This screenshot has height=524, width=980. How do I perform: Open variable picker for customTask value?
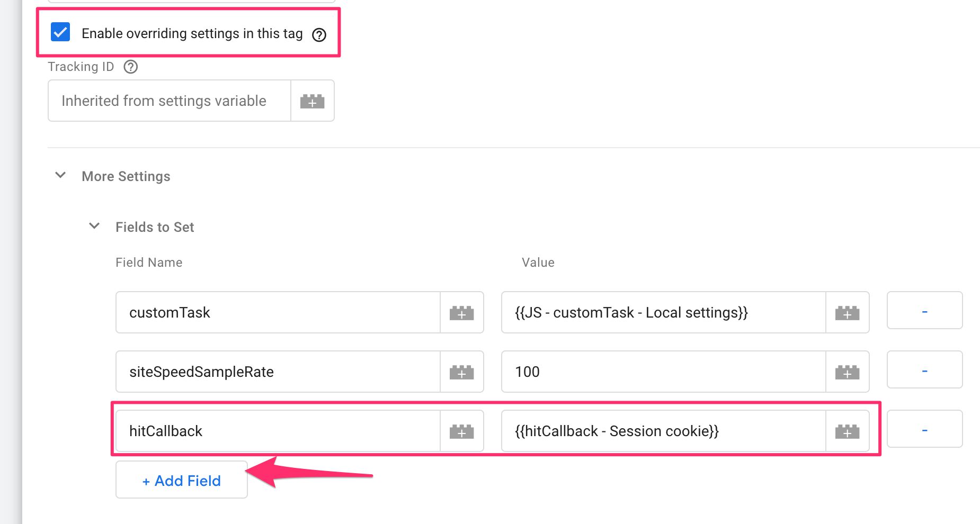(847, 312)
